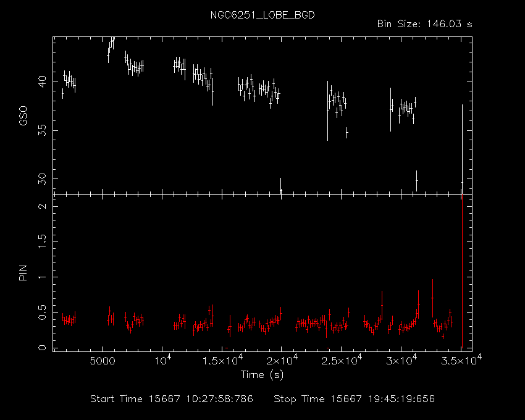Click the GSO axis value 30
Screen dimensions: 525x420
tap(42, 179)
